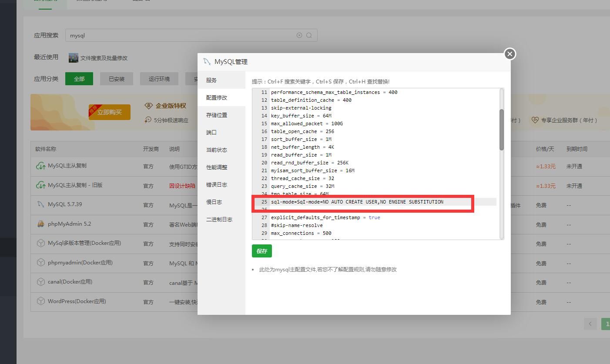This screenshot has width=610, height=364.
Task: Clear the mysql search using the x icon
Action: point(299,35)
